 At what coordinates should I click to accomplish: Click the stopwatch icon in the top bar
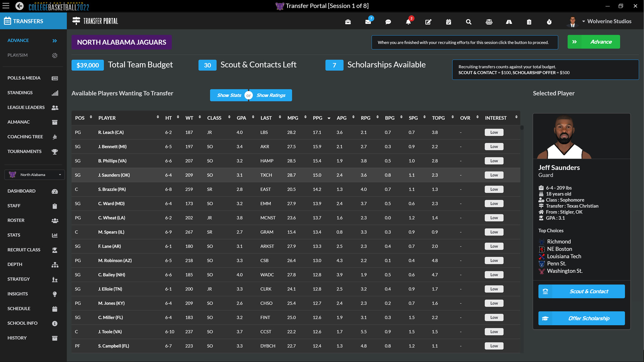(549, 22)
